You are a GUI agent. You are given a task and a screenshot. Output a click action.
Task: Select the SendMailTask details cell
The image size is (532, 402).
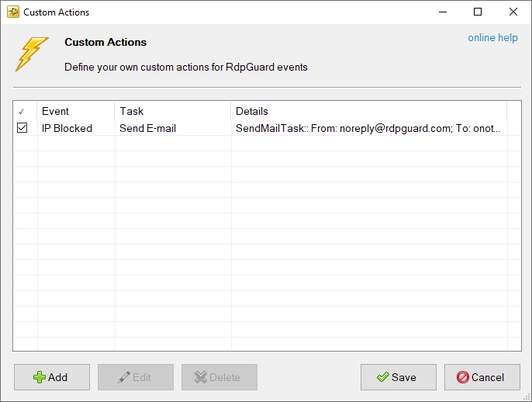point(369,128)
